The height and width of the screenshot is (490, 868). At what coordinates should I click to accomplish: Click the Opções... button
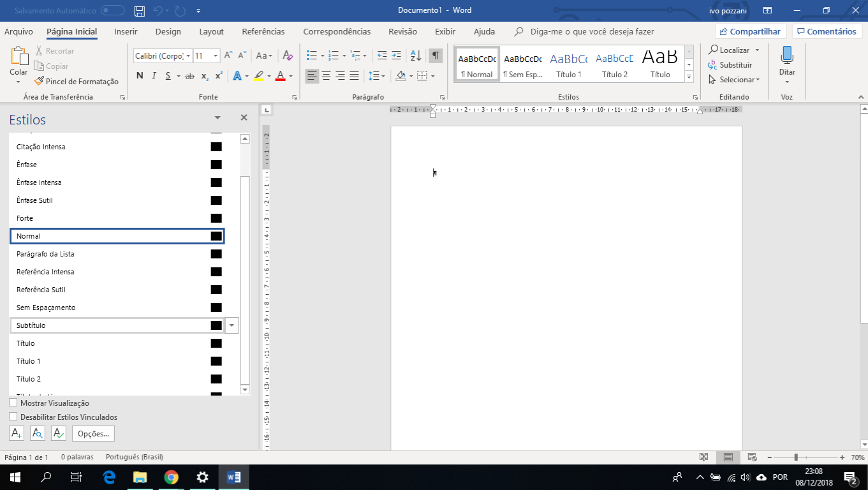(93, 434)
